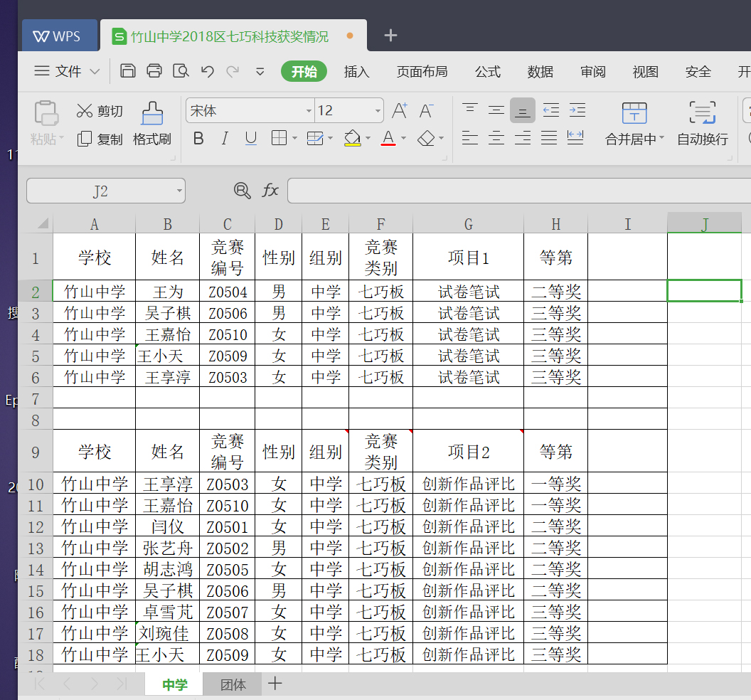Open the 数据 ribbon tab
The width and height of the screenshot is (751, 700).
540,72
